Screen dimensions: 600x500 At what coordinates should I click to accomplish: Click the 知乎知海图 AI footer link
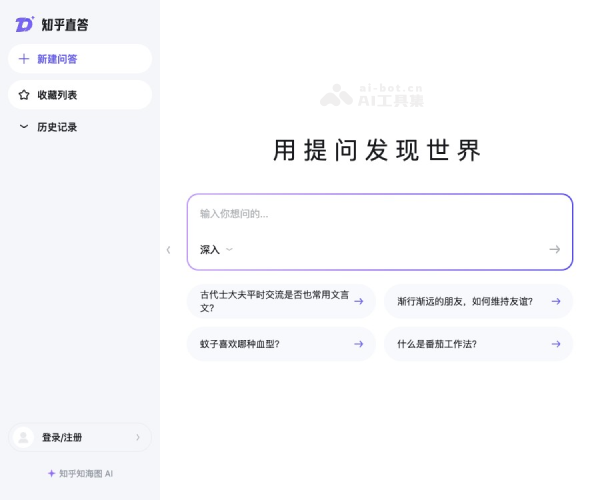click(85, 473)
